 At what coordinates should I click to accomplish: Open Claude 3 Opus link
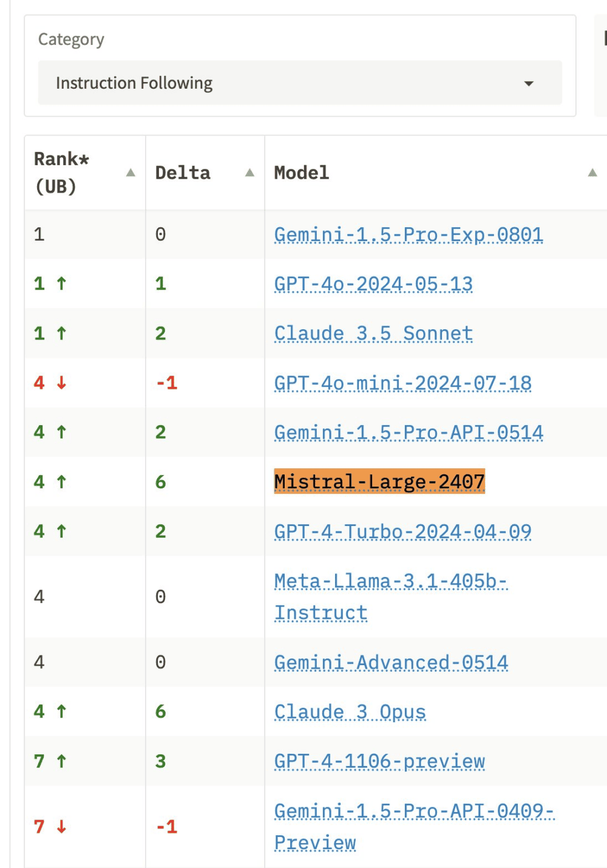[350, 711]
